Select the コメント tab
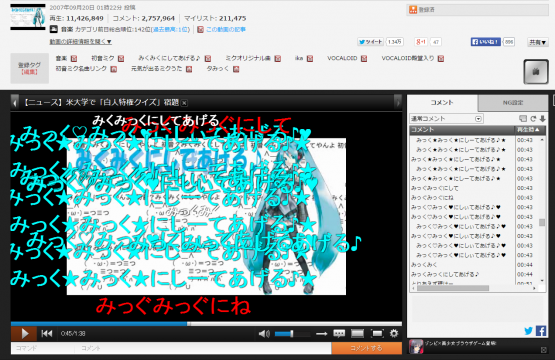Viewport: 555px width, 360px height. pyautogui.click(x=442, y=103)
